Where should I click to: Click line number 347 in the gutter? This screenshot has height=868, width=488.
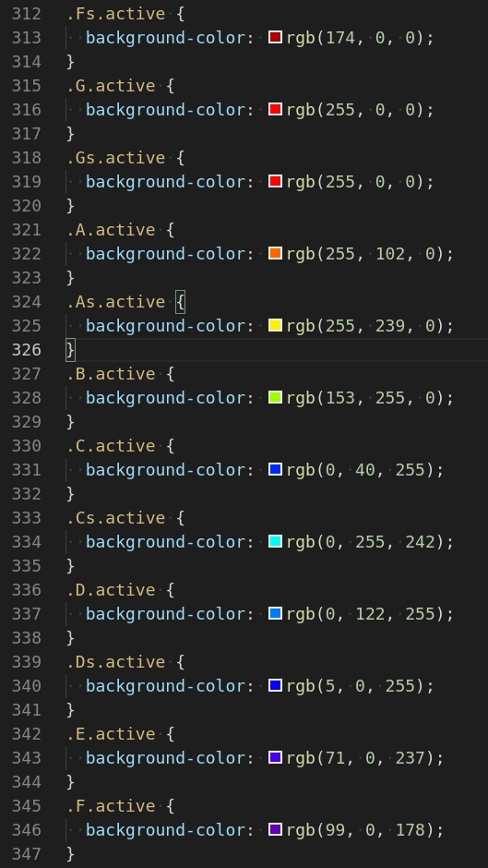[27, 853]
